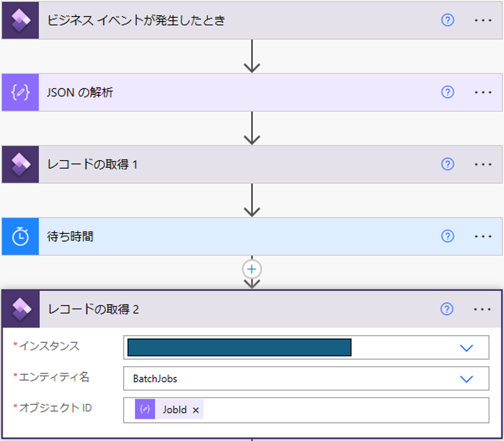Screen dimensions: 504x441
Task: Remove the JobId token from オブジェクト ID
Action: (x=196, y=410)
